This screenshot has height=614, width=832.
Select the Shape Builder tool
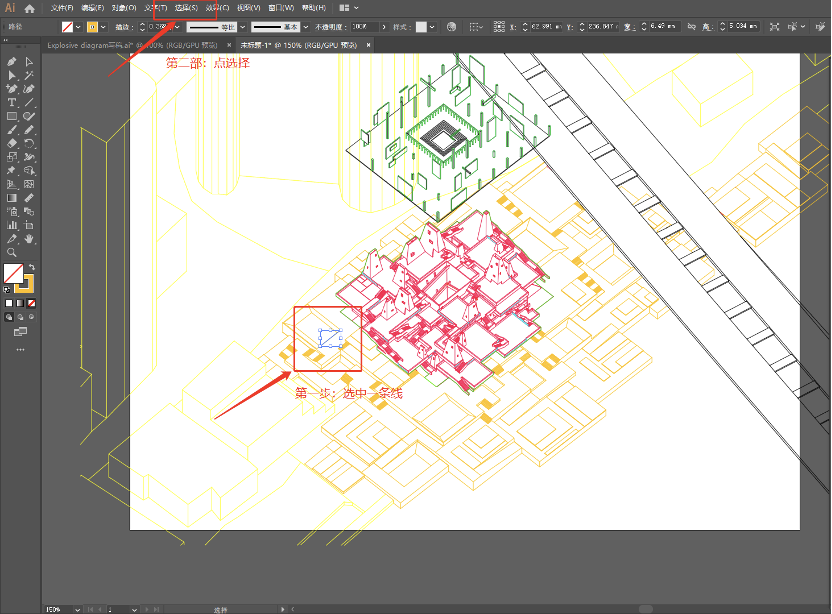(x=29, y=171)
